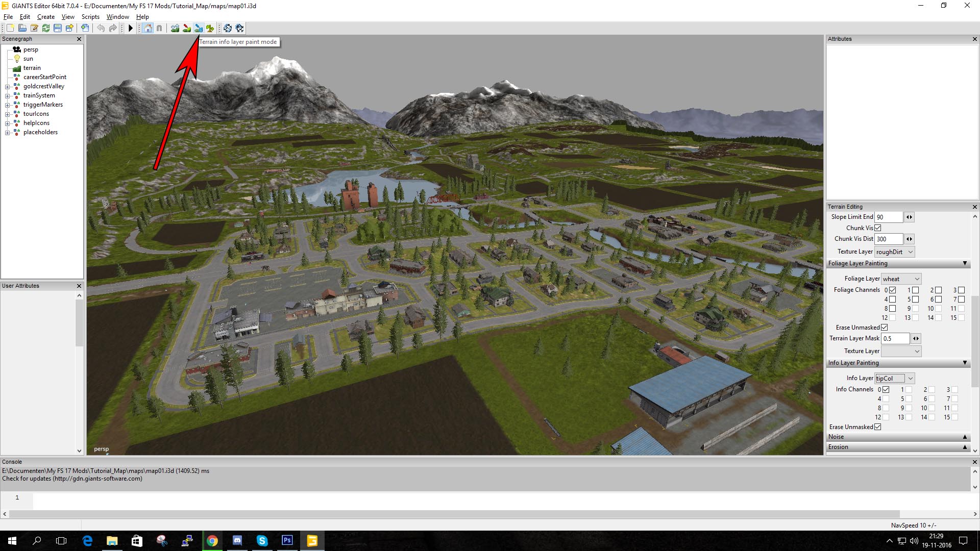The width and height of the screenshot is (980, 551).
Task: Expand the trainSystem group
Action: point(8,96)
